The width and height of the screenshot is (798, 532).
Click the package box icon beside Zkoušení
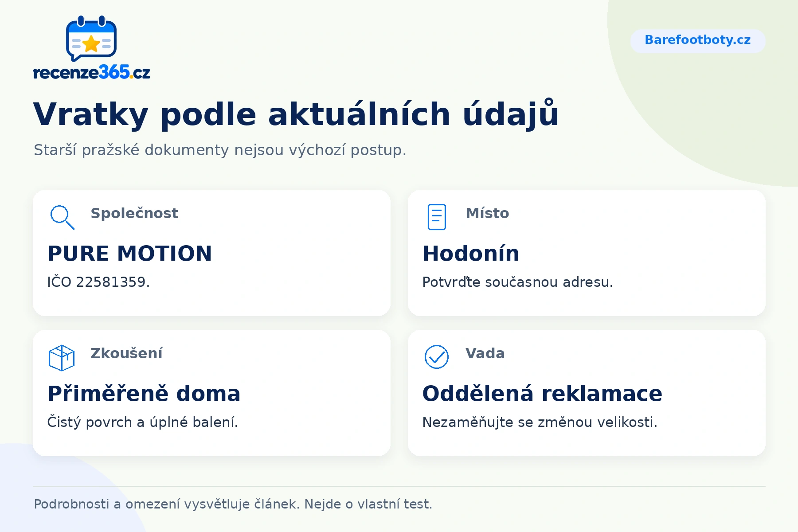tap(62, 357)
